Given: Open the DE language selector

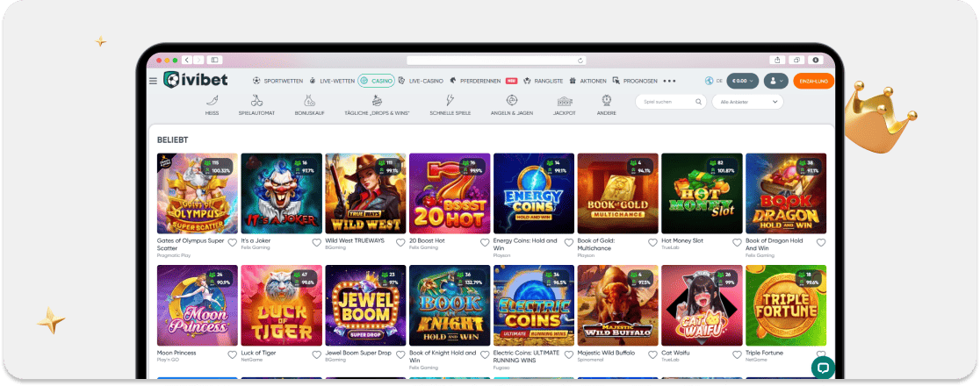Looking at the screenshot, I should [x=714, y=81].
